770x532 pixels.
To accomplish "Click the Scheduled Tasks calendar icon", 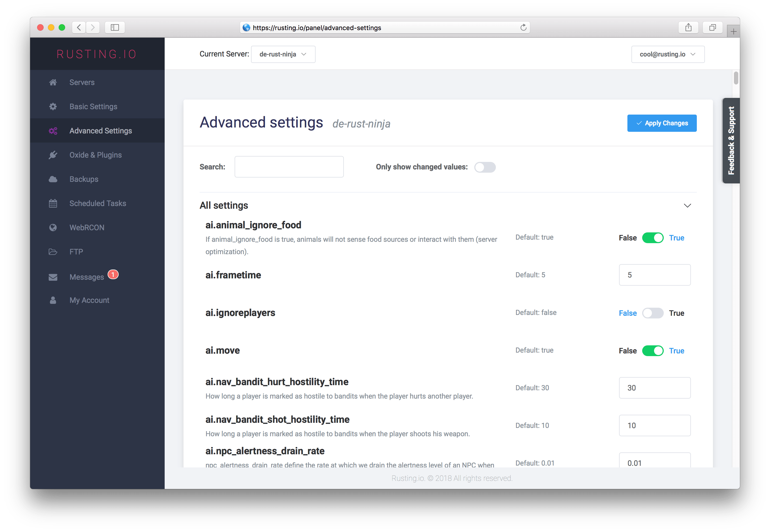I will point(53,203).
